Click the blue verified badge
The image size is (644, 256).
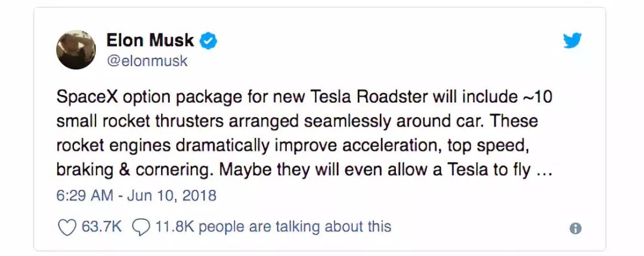click(208, 41)
